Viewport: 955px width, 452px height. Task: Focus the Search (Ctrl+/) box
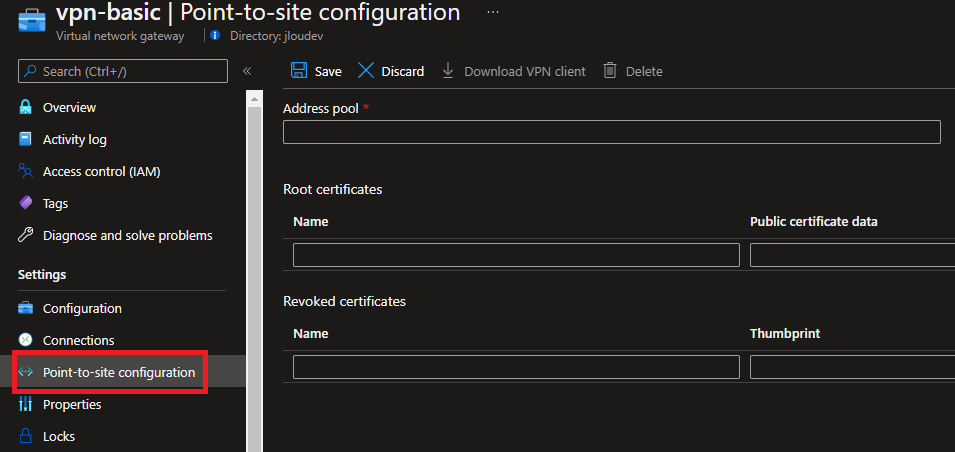(123, 71)
